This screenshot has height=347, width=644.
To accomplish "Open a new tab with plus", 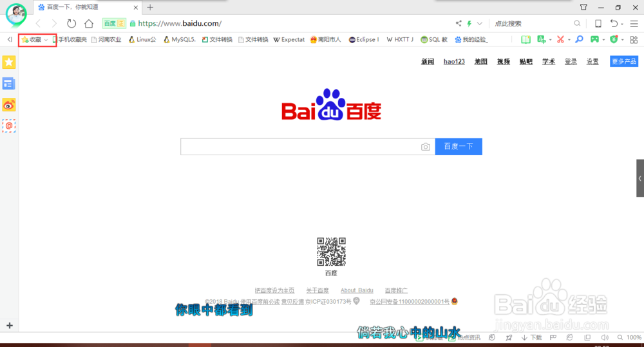I will tap(150, 7).
